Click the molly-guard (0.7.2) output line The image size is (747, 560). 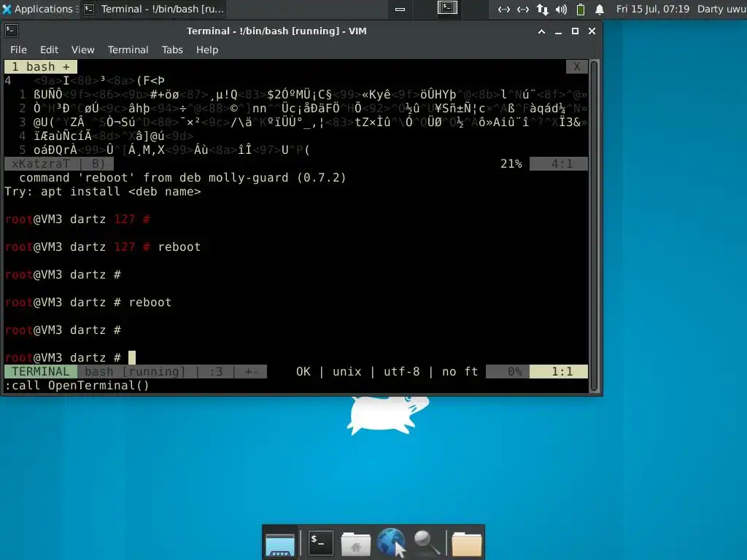[x=182, y=178]
